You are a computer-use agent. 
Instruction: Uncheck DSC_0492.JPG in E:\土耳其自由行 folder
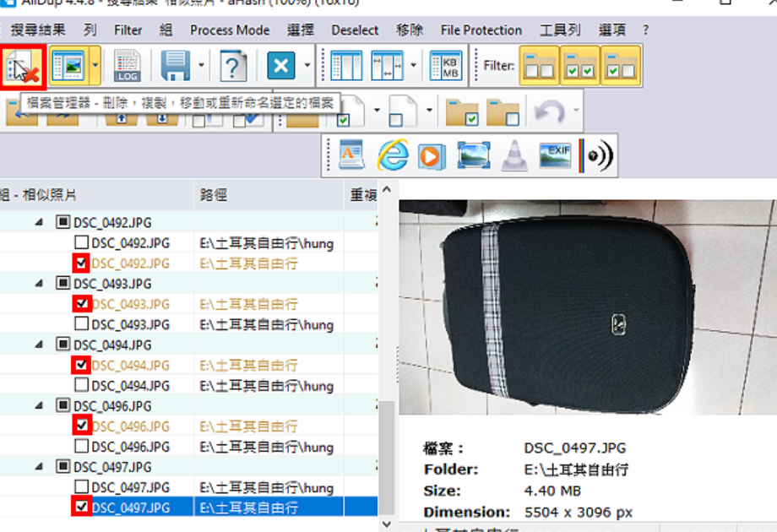[81, 263]
